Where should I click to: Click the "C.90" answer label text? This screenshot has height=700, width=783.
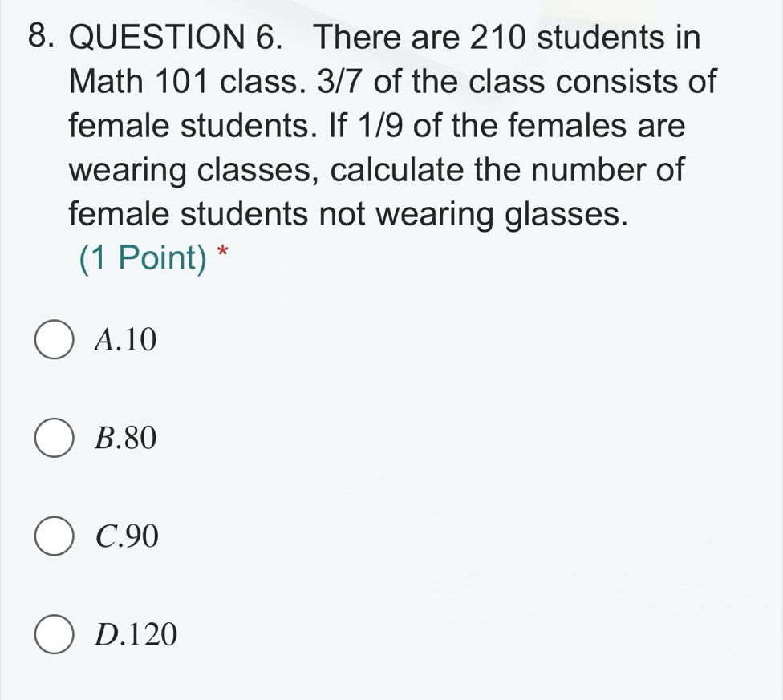[x=126, y=537]
